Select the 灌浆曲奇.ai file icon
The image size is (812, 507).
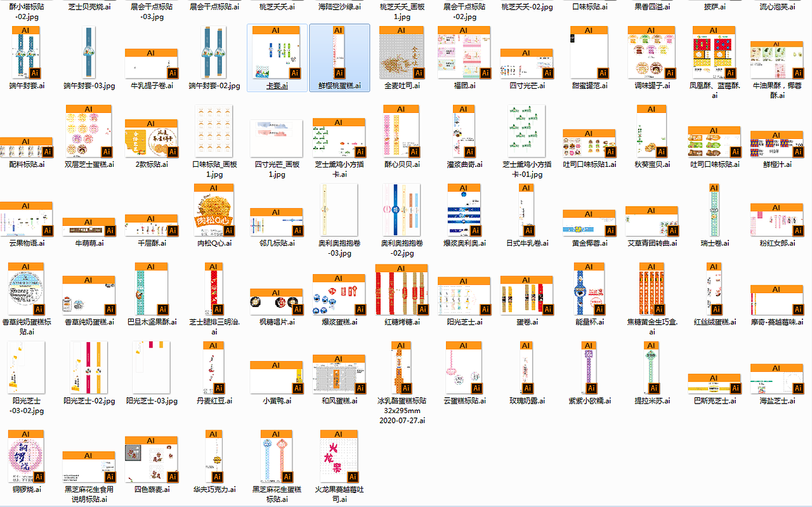pos(464,131)
